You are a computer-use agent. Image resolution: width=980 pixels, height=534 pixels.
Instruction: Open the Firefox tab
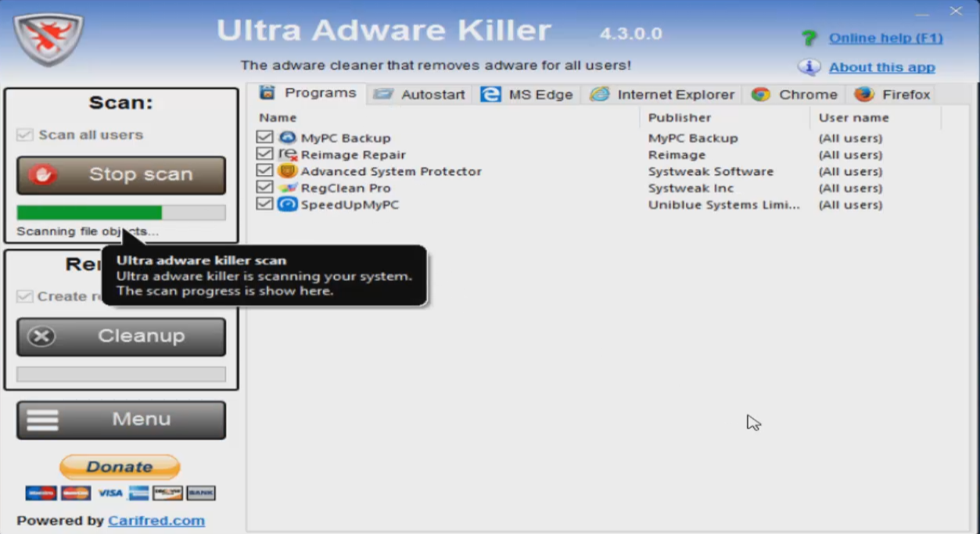click(x=892, y=95)
